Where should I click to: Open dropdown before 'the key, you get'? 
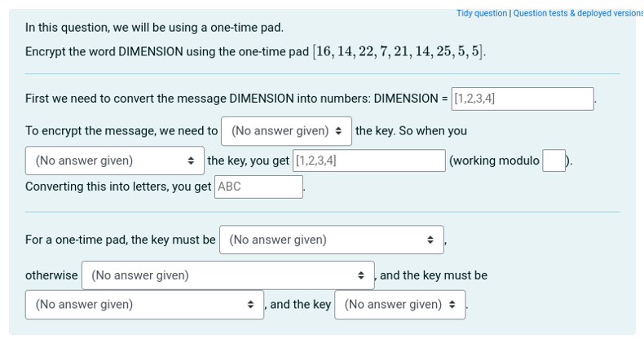point(114,161)
